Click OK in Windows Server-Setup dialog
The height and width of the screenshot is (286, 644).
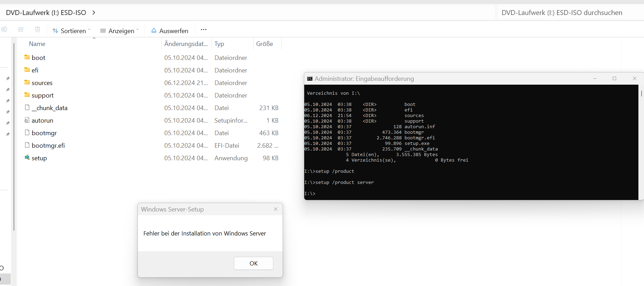tap(253, 263)
